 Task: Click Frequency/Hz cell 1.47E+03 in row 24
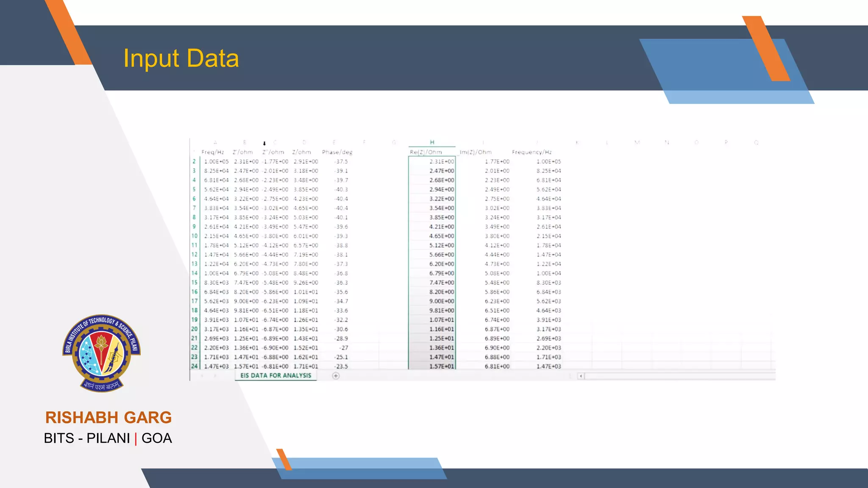(548, 366)
